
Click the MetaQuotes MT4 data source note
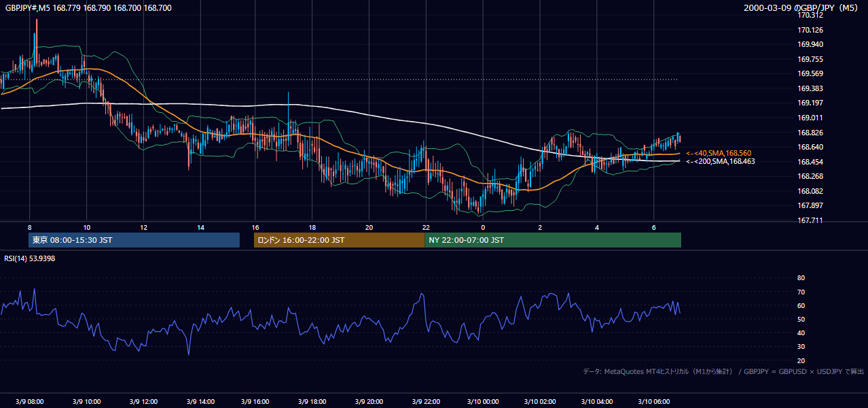(x=723, y=371)
